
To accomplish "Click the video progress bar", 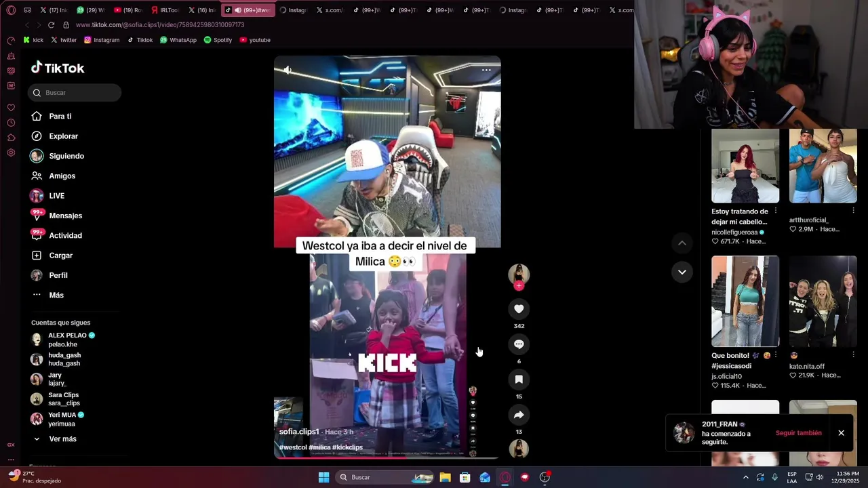I will click(387, 457).
